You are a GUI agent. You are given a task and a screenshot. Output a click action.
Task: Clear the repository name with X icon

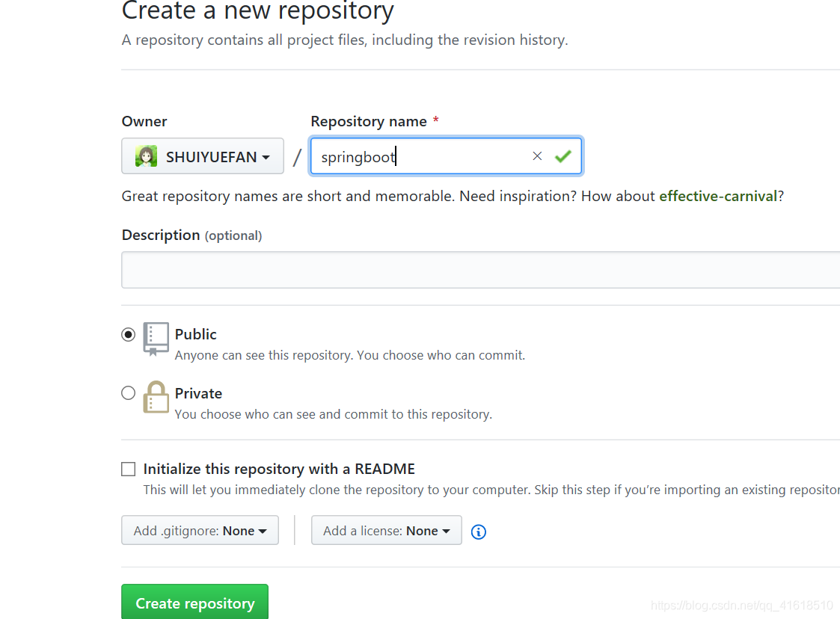tap(537, 155)
